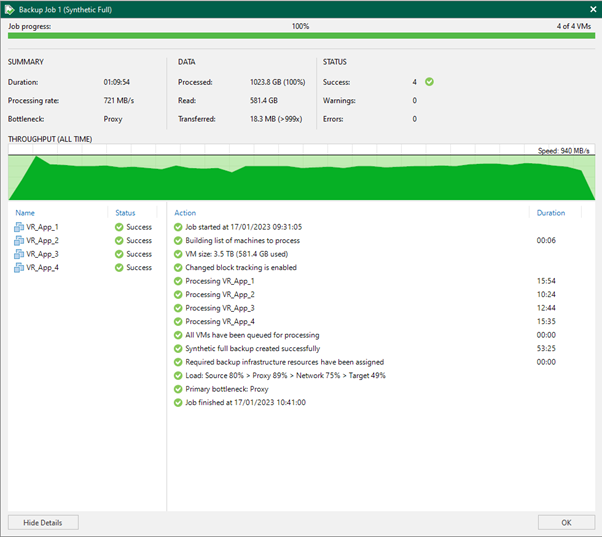Click 'Changed block tracking is enabled' text
The image size is (602, 537).
click(241, 268)
